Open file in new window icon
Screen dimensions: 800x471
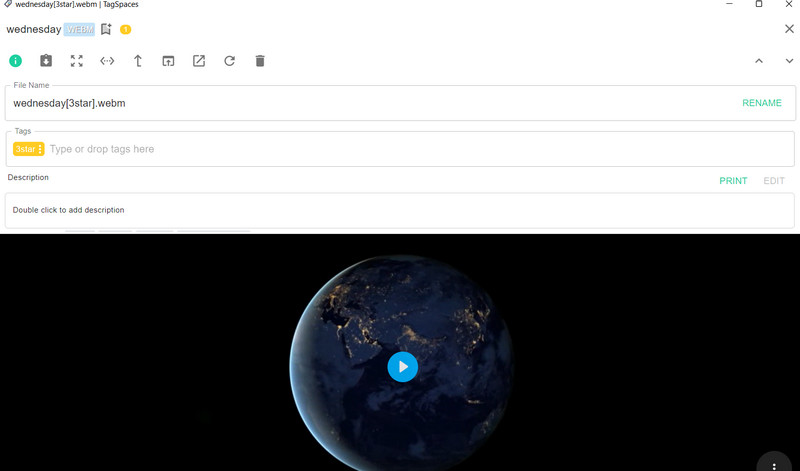[x=168, y=61]
